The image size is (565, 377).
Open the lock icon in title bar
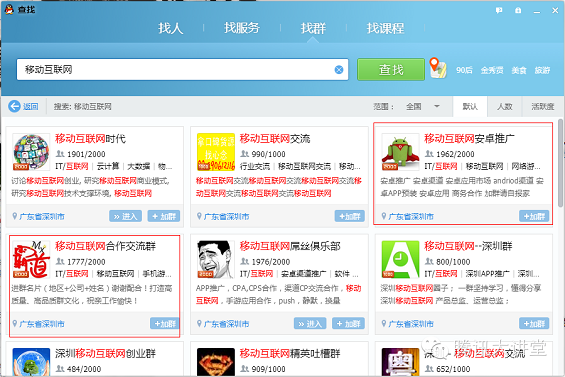click(518, 10)
